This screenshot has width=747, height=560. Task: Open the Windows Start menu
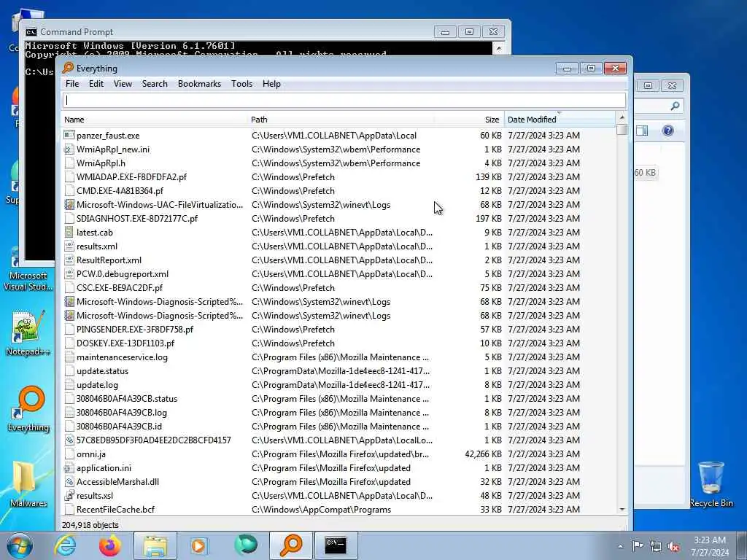20,545
